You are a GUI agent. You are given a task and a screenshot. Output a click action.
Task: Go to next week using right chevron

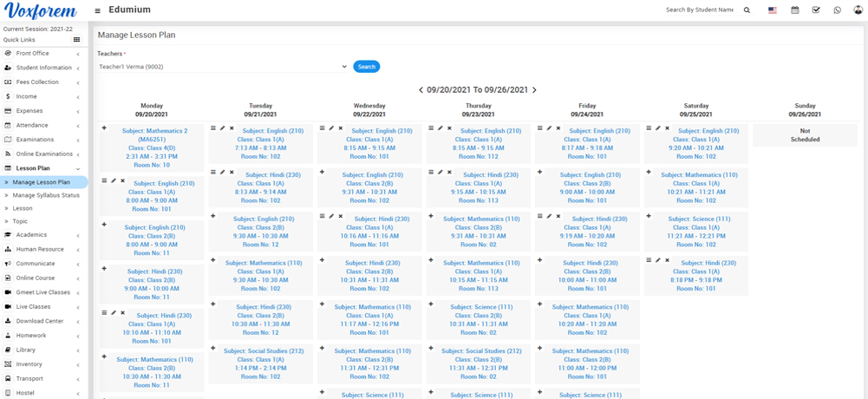coord(534,89)
